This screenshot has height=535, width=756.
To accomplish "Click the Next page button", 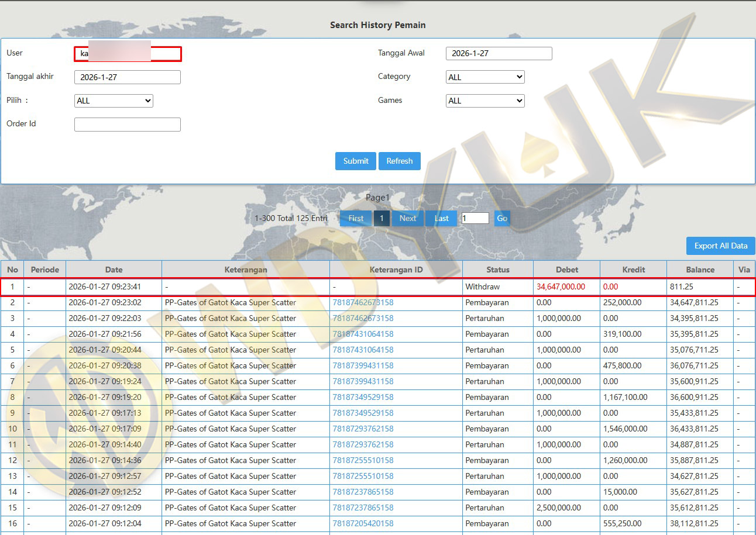I will click(x=407, y=218).
